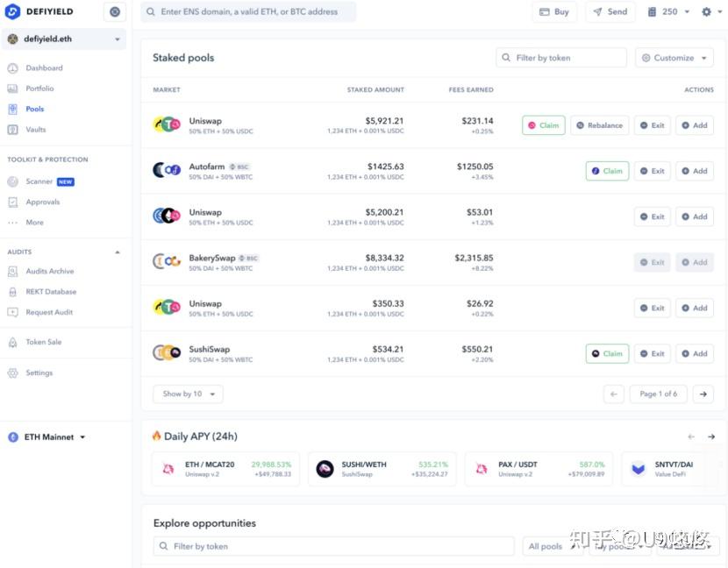Focus Explore opportunities Filter by token field

(334, 546)
